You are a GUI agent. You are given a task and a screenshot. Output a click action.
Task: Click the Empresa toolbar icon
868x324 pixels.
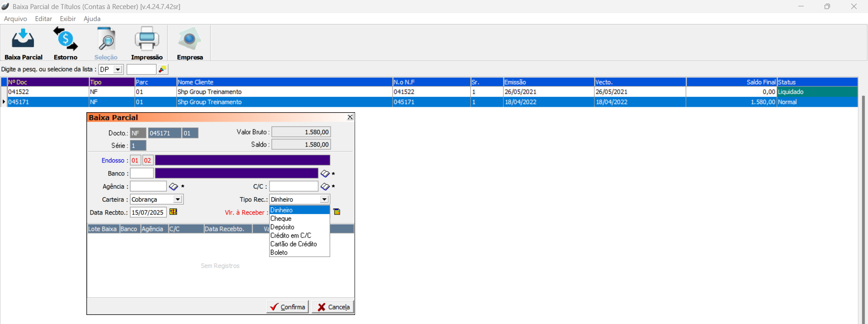[190, 44]
